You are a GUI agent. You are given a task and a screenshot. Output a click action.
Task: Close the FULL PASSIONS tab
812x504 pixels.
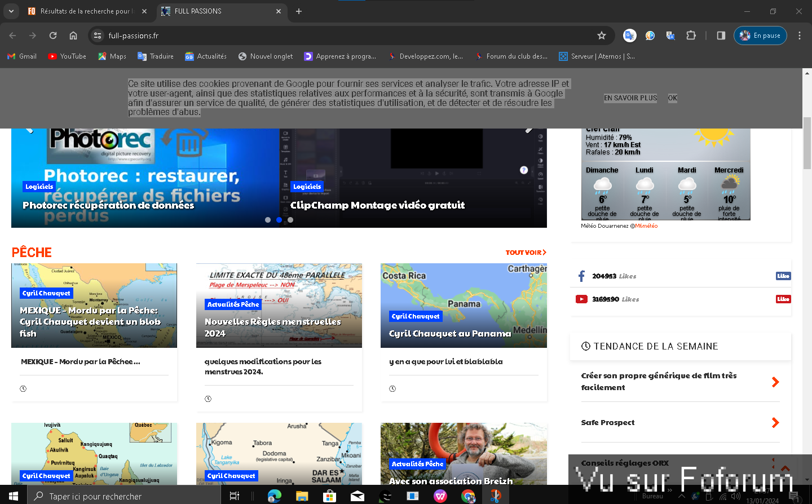point(279,11)
